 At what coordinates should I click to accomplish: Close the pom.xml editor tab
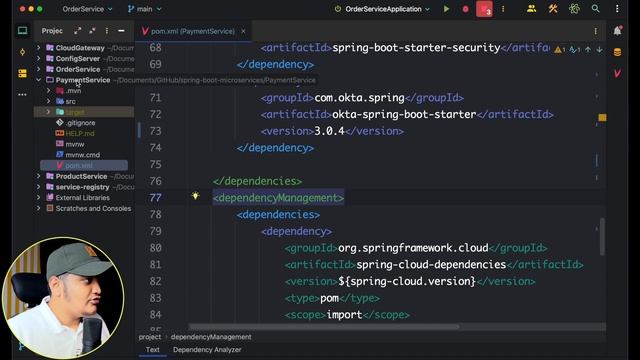point(243,31)
